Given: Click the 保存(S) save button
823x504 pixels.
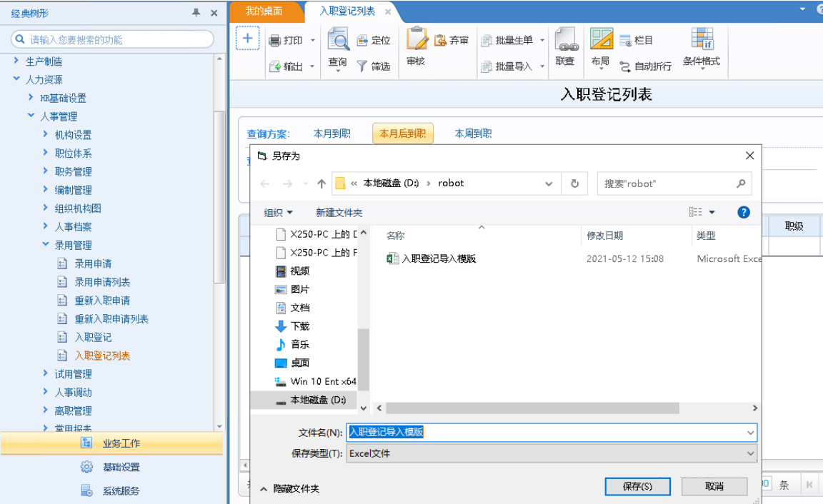Looking at the screenshot, I should pyautogui.click(x=637, y=486).
